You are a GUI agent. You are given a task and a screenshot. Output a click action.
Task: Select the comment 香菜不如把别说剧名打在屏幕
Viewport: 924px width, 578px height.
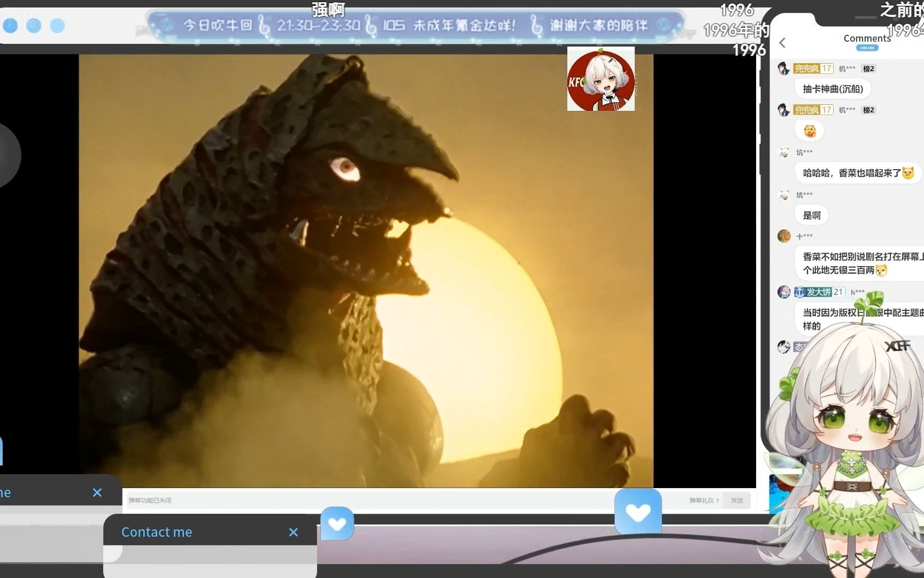[x=859, y=263]
